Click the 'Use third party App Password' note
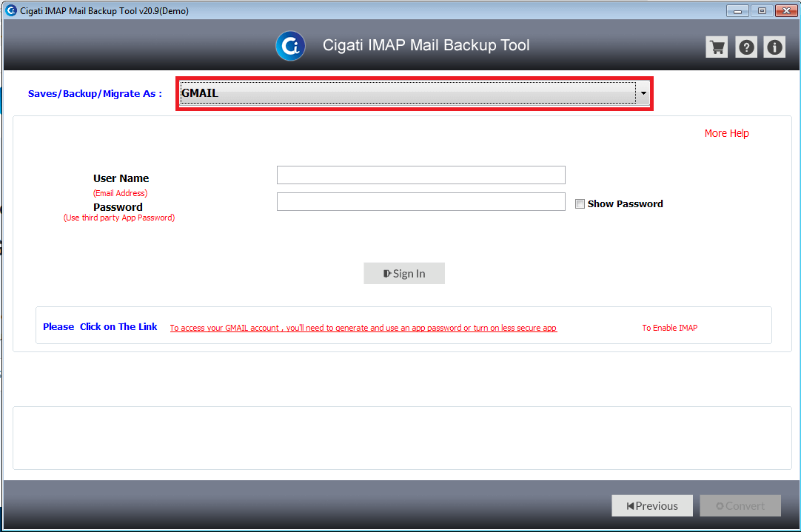This screenshot has height=532, width=801. (x=119, y=218)
